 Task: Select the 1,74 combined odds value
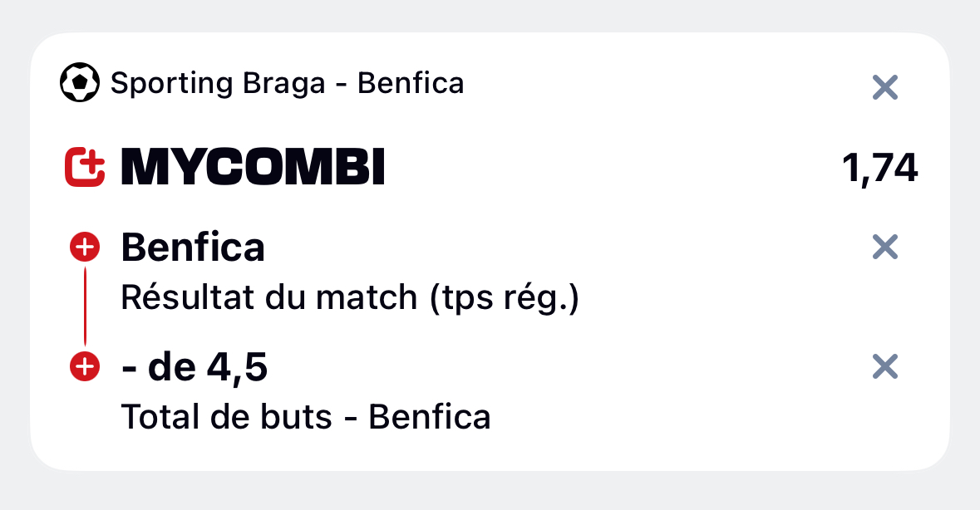coord(880,169)
